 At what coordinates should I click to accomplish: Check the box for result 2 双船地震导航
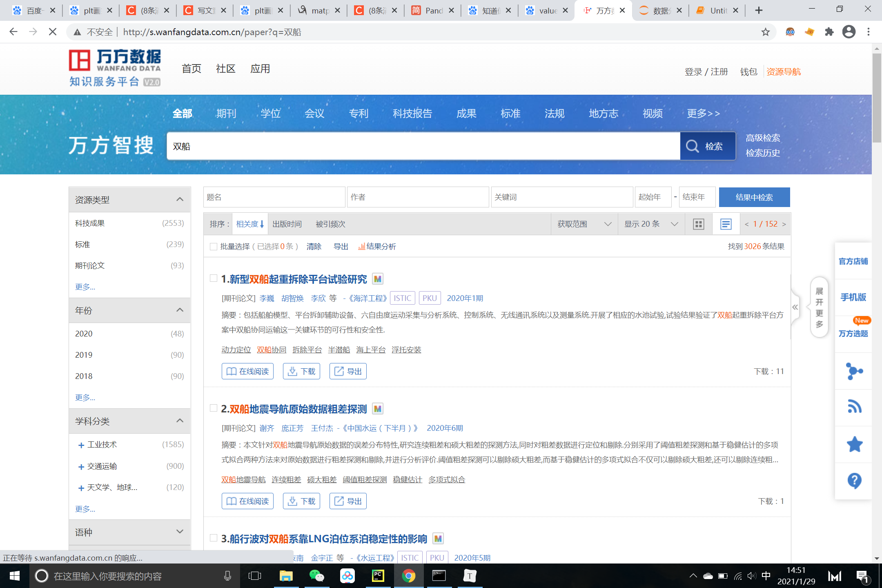pos(213,408)
